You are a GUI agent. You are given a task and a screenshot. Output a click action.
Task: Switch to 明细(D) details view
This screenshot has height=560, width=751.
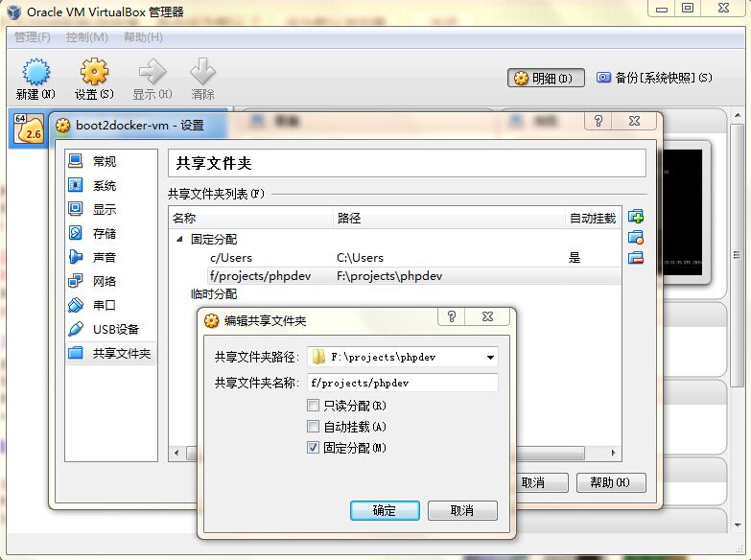pos(546,78)
